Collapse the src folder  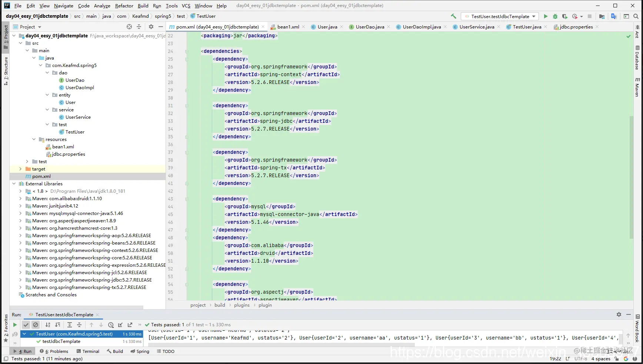click(21, 43)
